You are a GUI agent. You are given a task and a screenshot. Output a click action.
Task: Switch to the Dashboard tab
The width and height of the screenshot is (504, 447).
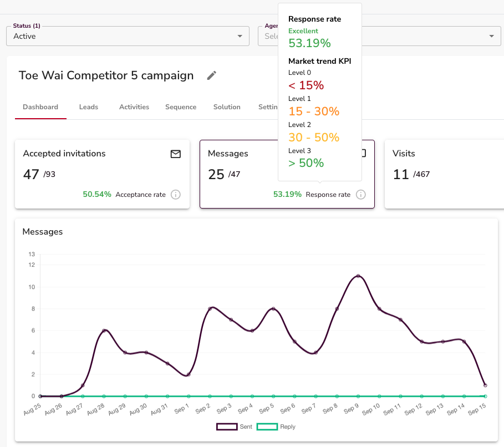tap(40, 107)
